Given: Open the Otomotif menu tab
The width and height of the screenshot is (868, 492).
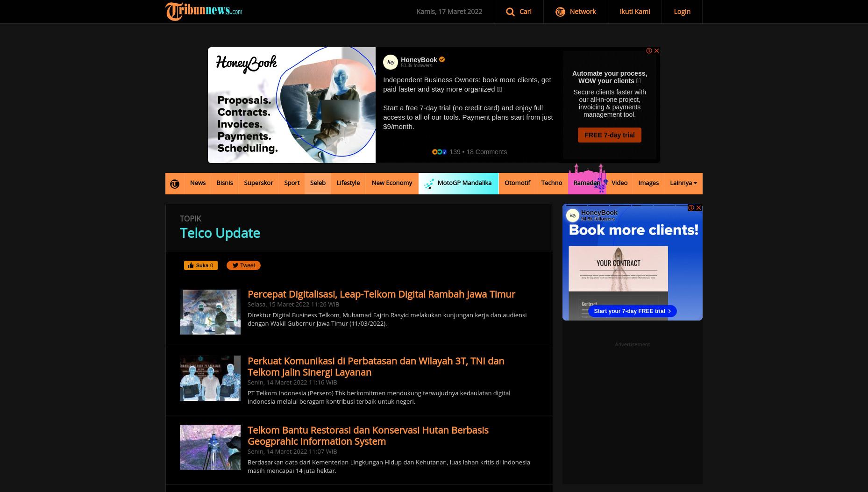Looking at the screenshot, I should pos(517,183).
